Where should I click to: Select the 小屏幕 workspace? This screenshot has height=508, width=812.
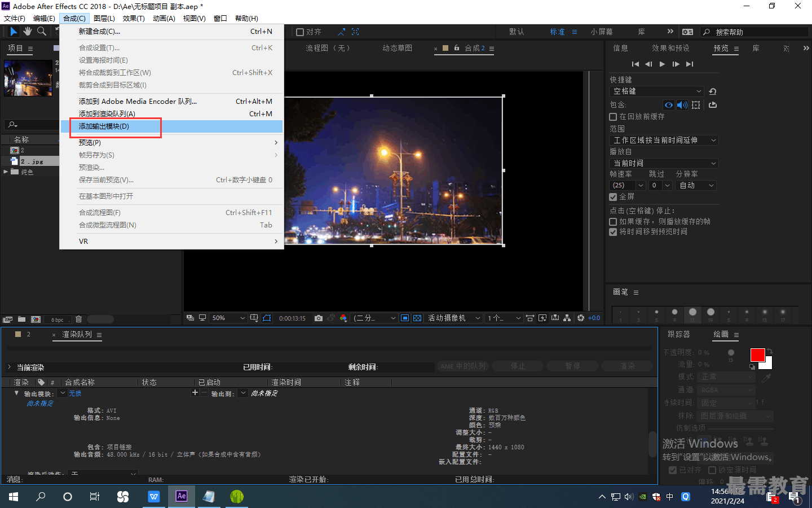click(602, 32)
